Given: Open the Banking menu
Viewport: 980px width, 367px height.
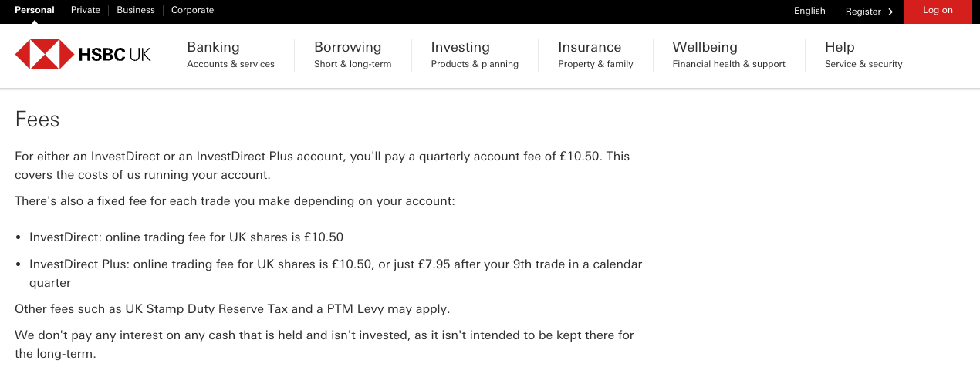Looking at the screenshot, I should coord(231,55).
